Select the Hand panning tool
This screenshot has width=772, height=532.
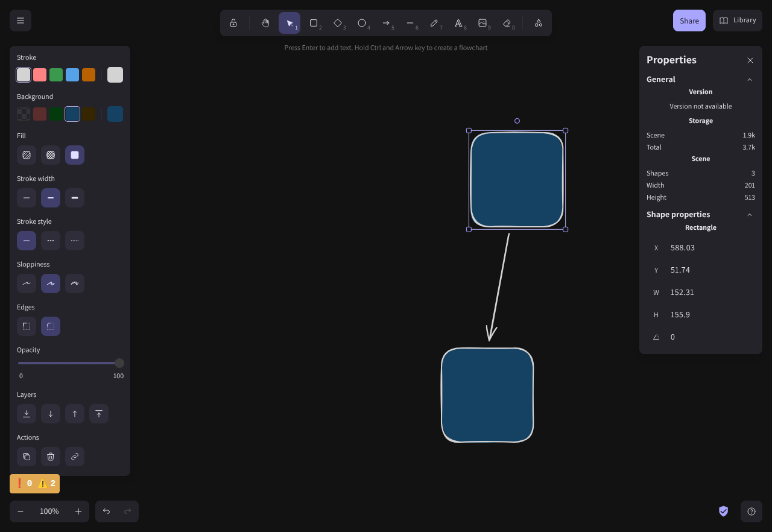[x=265, y=23]
